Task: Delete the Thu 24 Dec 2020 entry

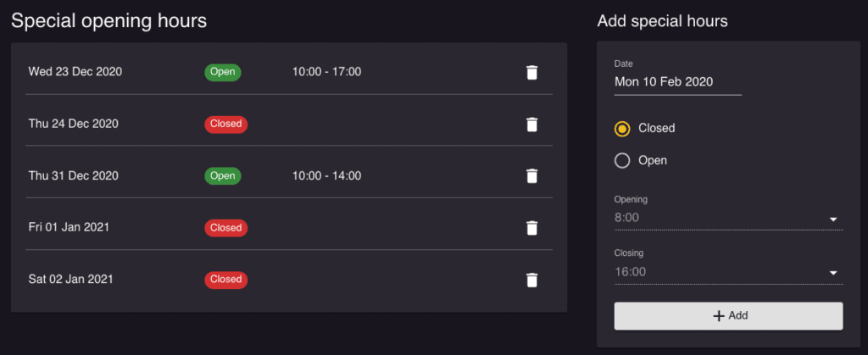Action: click(531, 125)
